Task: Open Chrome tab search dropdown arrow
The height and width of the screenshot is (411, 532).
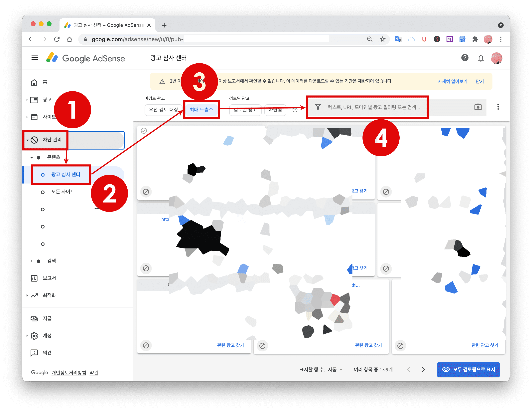Action: [x=501, y=25]
